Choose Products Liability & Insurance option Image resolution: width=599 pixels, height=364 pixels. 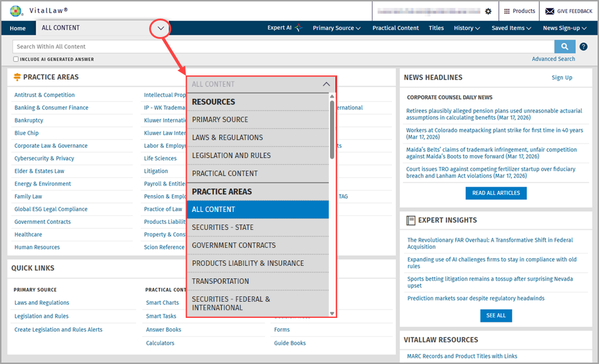point(258,263)
